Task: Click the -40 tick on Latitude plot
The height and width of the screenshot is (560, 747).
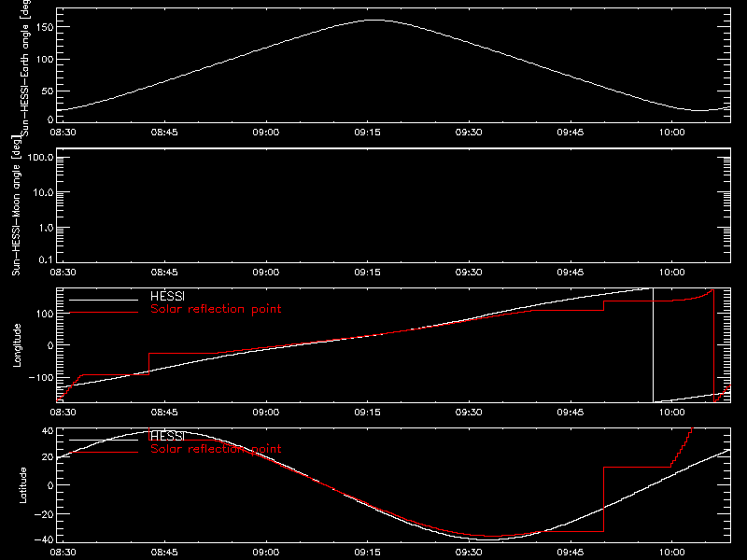Action: click(x=44, y=540)
